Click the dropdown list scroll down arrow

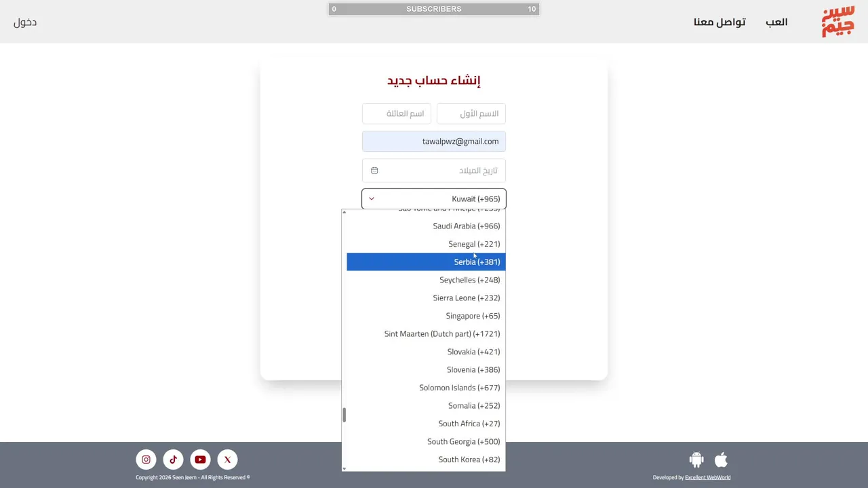point(344,468)
